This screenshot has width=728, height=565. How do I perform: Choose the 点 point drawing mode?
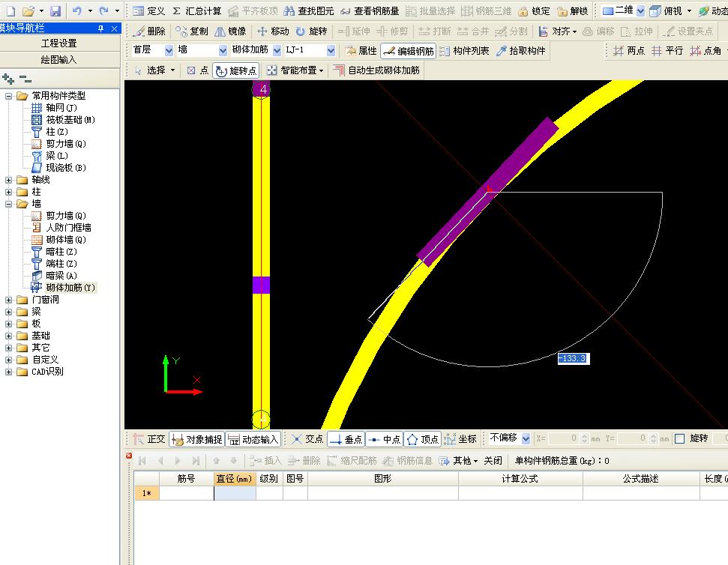(x=198, y=70)
